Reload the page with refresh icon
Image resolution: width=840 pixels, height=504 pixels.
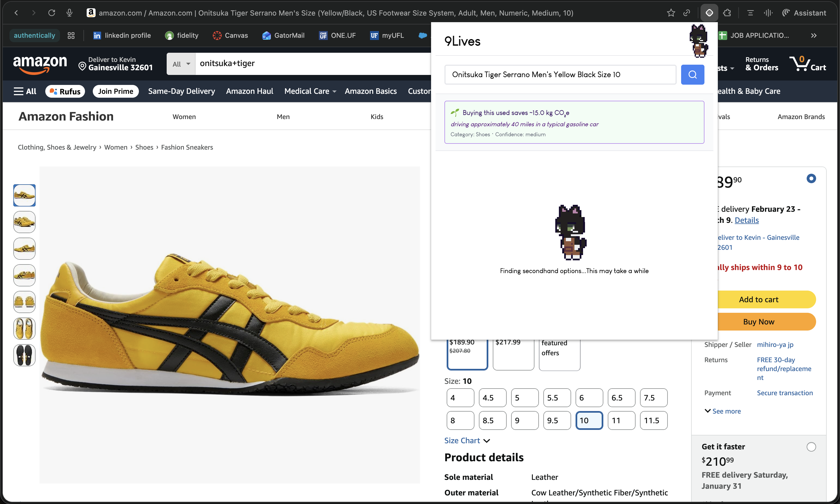[52, 13]
